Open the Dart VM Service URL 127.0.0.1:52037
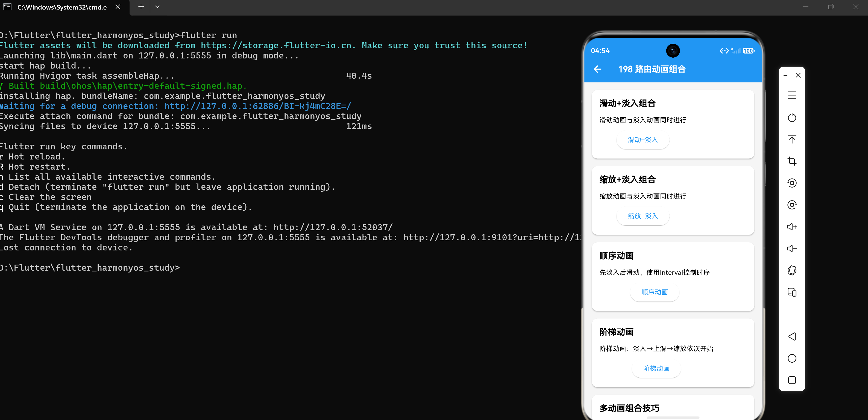This screenshot has height=420, width=868. (333, 227)
